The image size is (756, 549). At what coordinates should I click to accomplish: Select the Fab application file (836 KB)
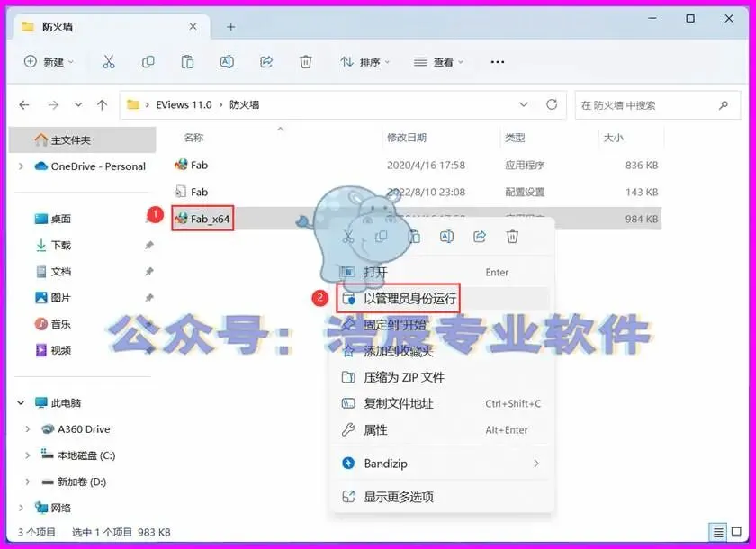(x=192, y=166)
